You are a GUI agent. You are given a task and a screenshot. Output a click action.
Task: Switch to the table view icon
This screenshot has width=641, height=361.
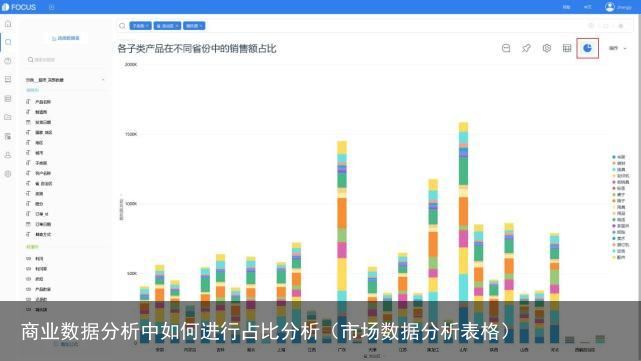[567, 48]
